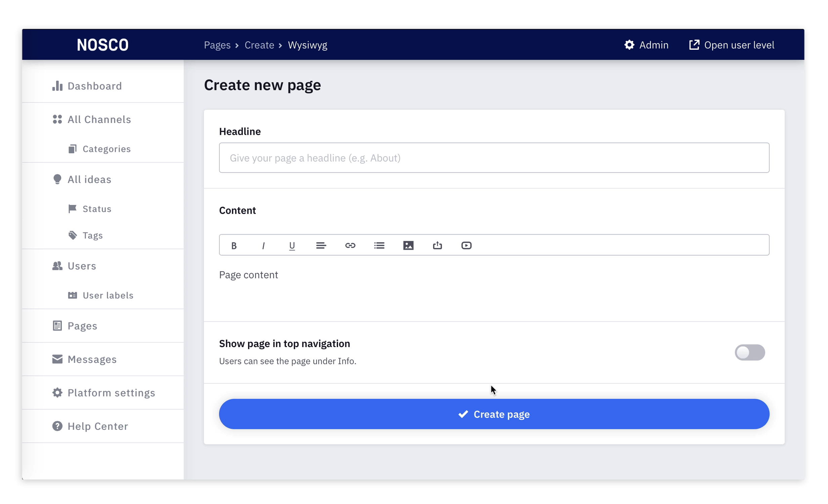Toggle underline formatting in the content editor
This screenshot has height=504, width=828.
click(292, 246)
